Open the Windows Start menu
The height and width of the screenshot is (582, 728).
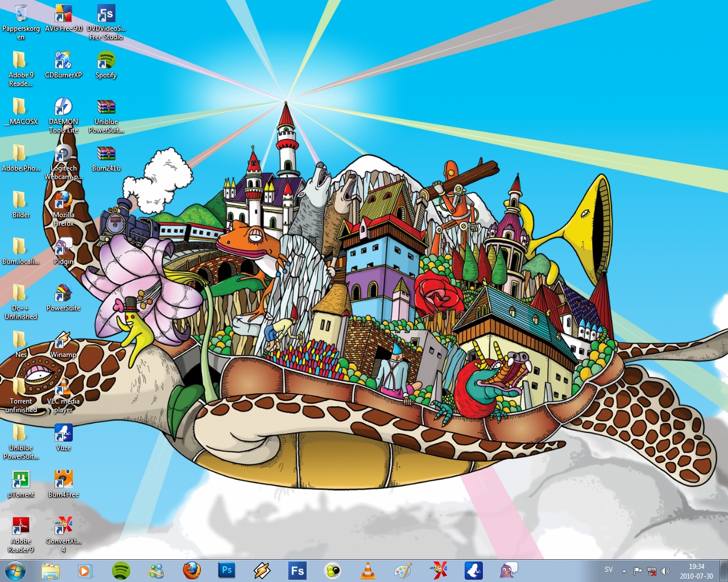(15, 570)
